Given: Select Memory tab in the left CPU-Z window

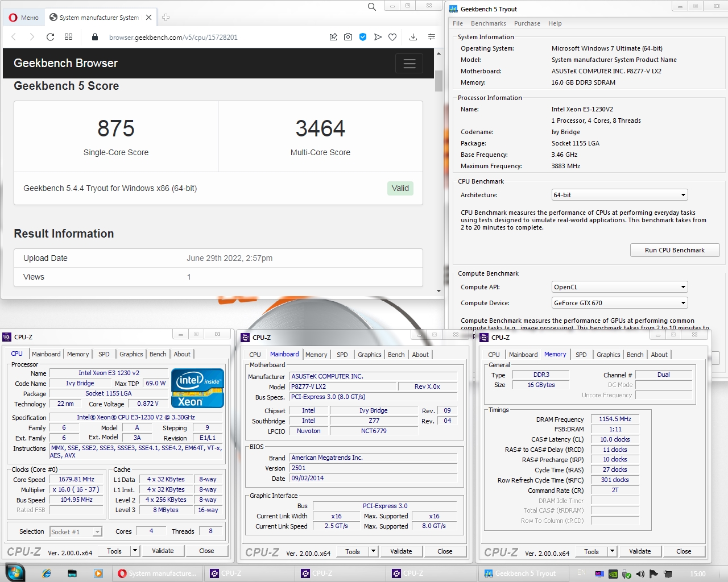Looking at the screenshot, I should [x=78, y=354].
